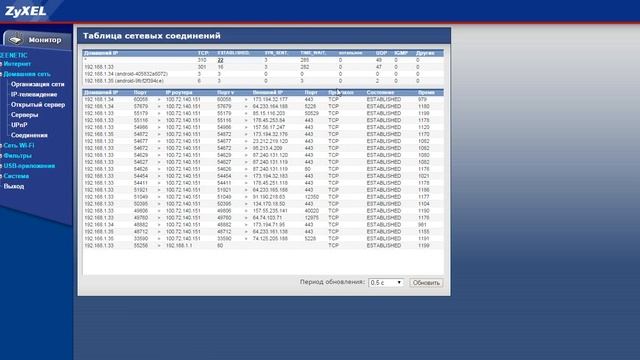640x360 pixels.
Task: Select the 192.168.1.35 (android-...) summary row
Action: (x=263, y=81)
